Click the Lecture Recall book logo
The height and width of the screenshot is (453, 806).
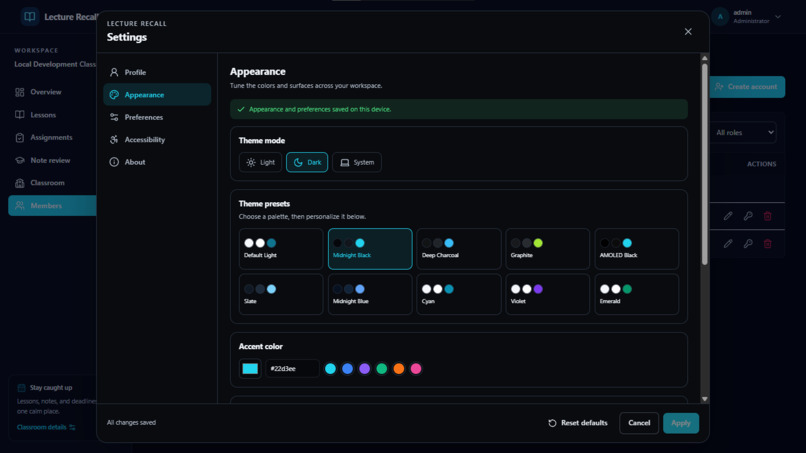pyautogui.click(x=30, y=16)
